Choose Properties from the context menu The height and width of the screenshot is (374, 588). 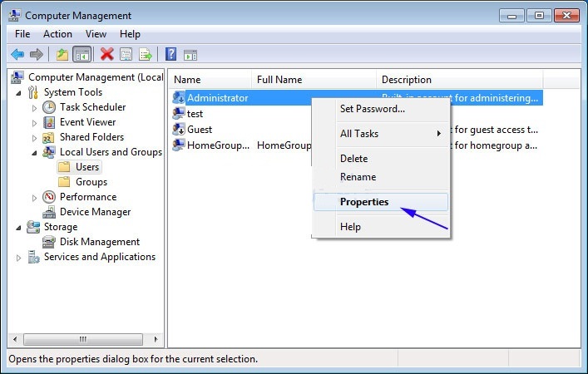364,202
